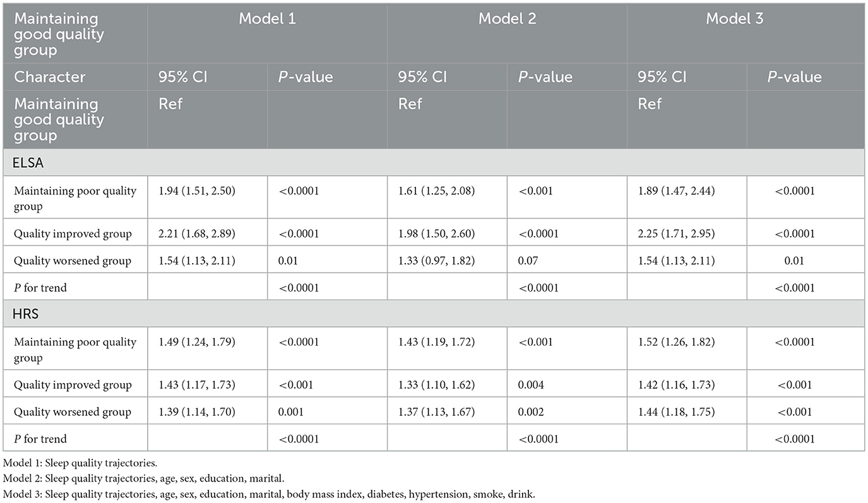The width and height of the screenshot is (868, 503).
Task: Click the Model 3 column header
Action: [x=734, y=18]
